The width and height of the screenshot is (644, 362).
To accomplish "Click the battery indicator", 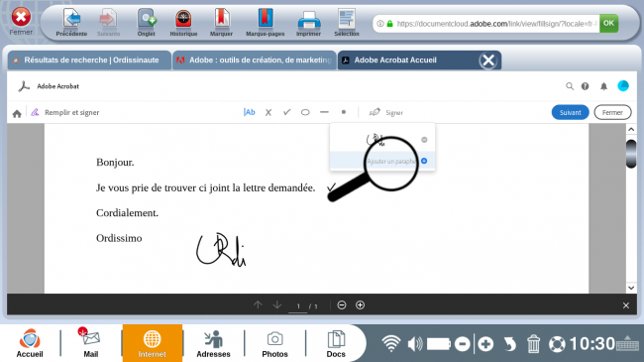I will [x=439, y=344].
